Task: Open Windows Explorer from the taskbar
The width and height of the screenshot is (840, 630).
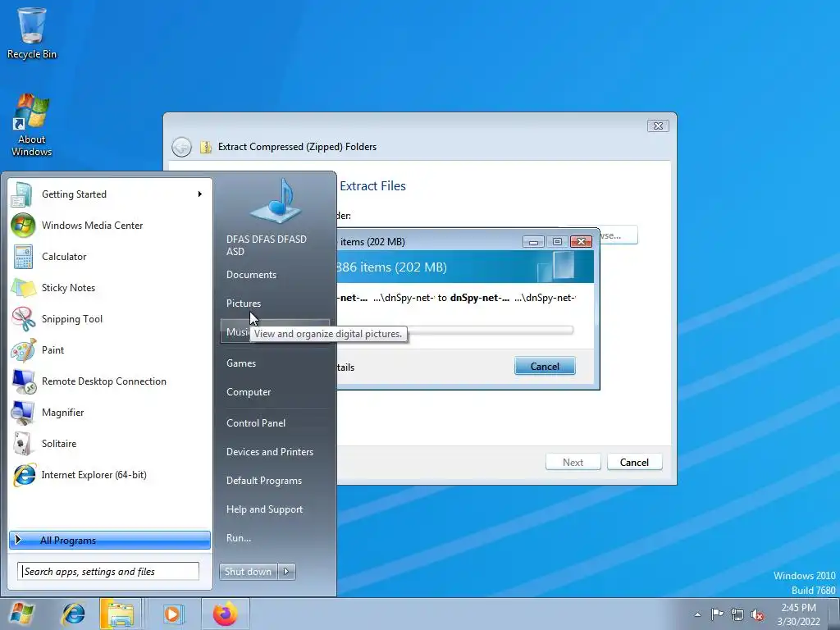Action: (120, 614)
